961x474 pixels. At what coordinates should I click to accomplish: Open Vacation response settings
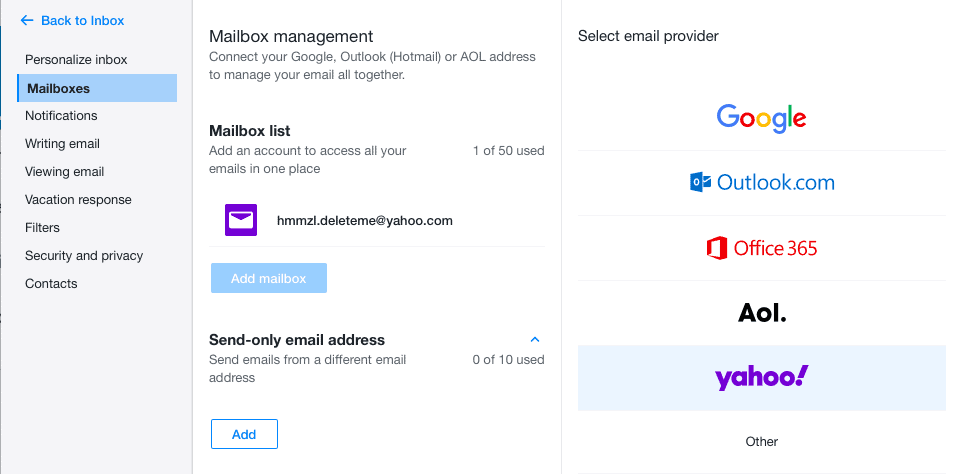pyautogui.click(x=78, y=199)
